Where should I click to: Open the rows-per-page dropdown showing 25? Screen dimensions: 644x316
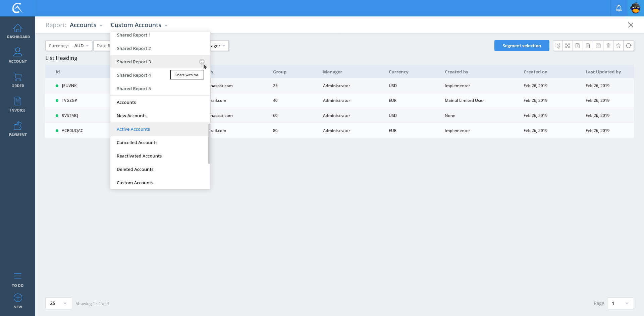click(x=58, y=303)
